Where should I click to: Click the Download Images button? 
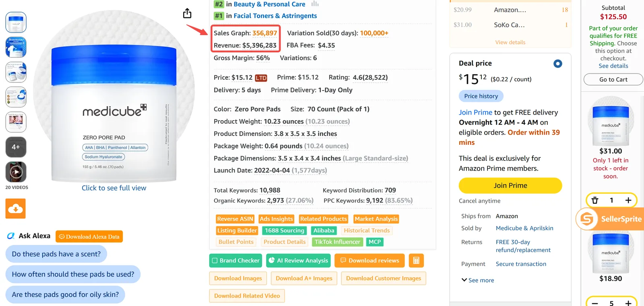(238, 278)
